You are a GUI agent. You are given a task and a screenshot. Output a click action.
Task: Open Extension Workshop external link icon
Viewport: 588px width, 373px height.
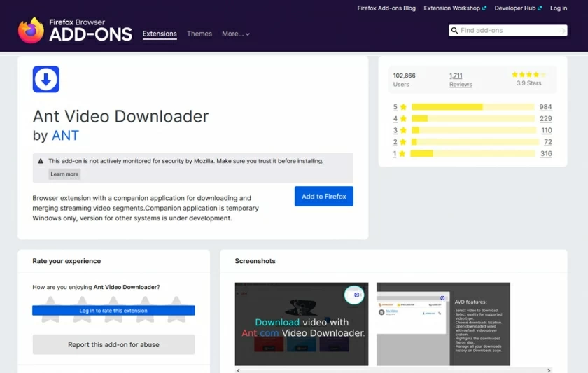pyautogui.click(x=484, y=8)
